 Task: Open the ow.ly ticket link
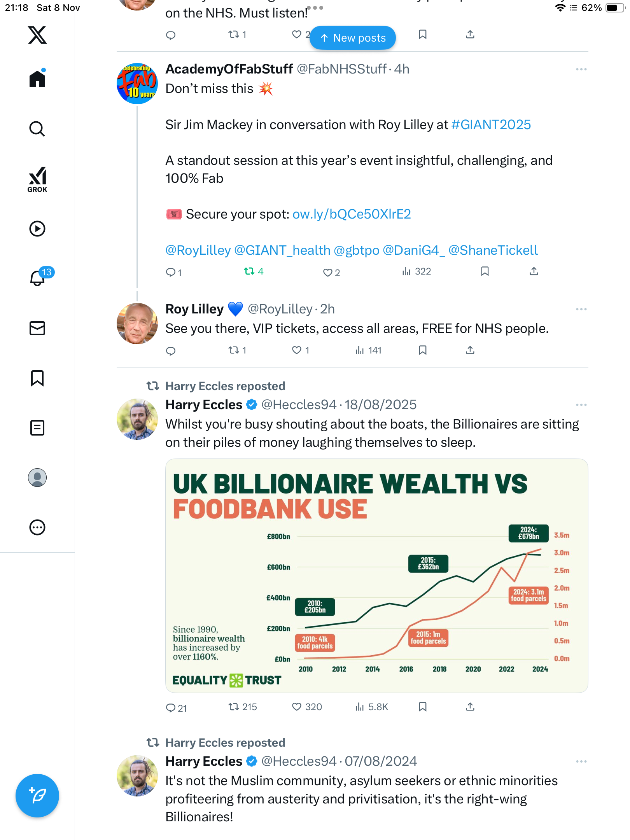coord(352,214)
